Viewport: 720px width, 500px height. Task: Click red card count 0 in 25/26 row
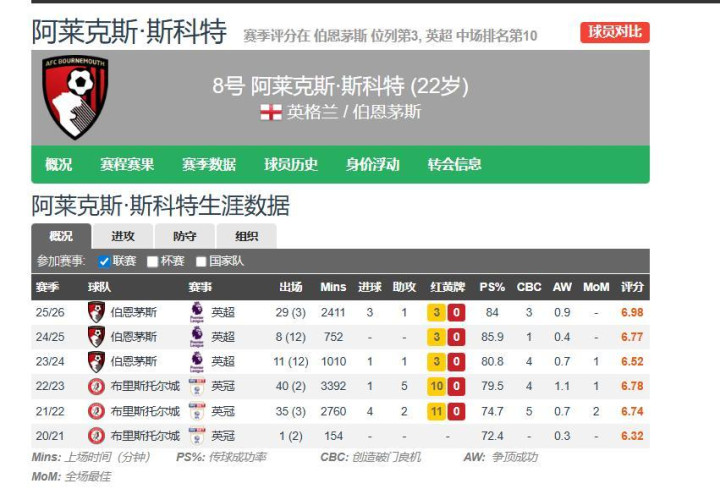(x=456, y=313)
